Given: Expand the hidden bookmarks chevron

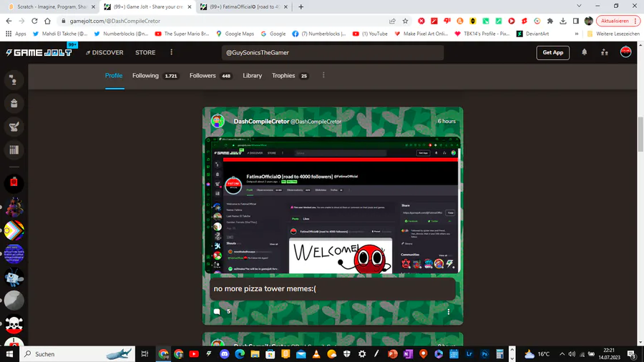Looking at the screenshot, I should 577,34.
